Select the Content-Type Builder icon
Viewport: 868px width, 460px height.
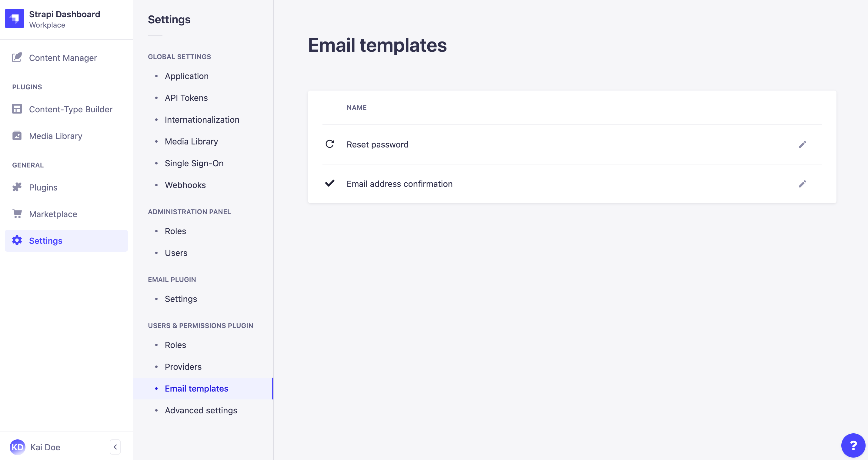pos(17,109)
